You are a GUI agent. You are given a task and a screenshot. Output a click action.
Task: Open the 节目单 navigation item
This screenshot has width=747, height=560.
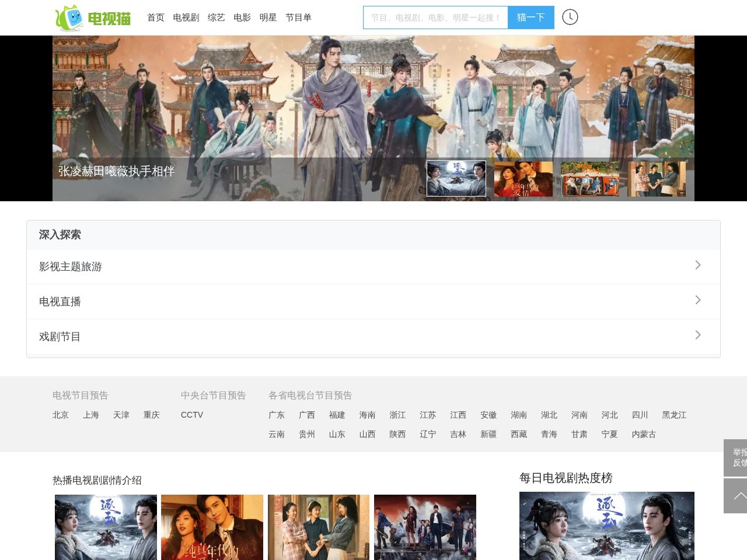point(298,17)
